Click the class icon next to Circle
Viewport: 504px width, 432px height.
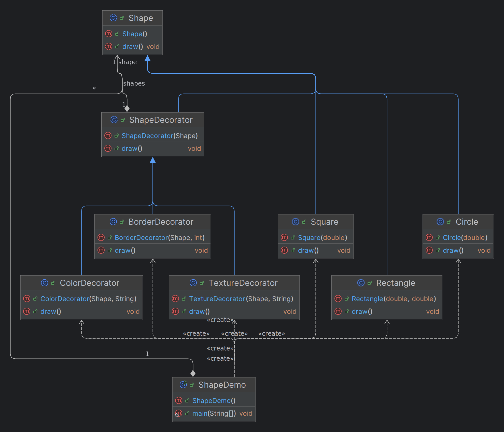[440, 222]
